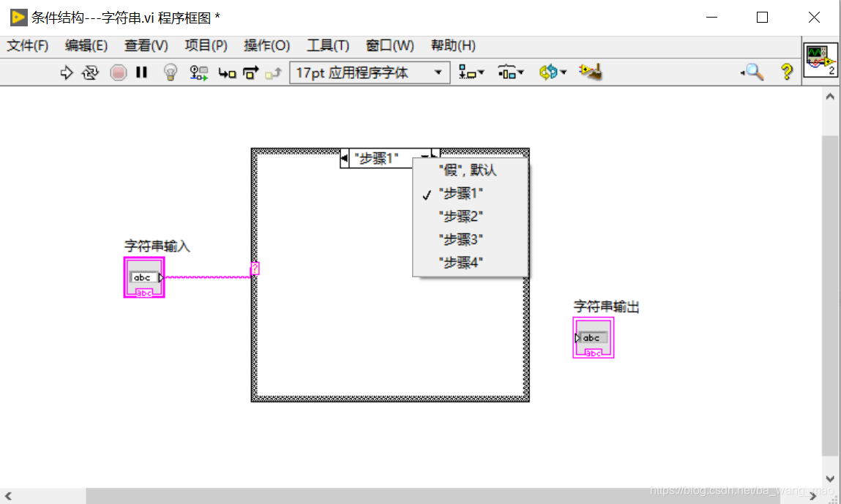Screen dimensions: 841x504
Task: Click vertical scrollbar up arrow
Action: [x=830, y=97]
